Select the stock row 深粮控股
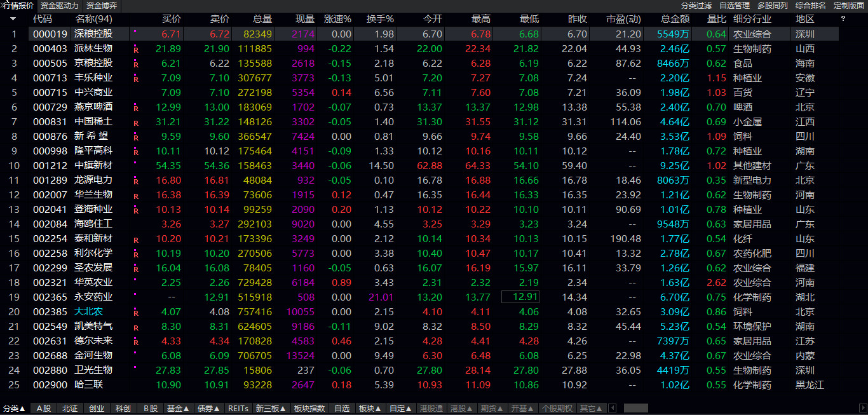 (x=433, y=34)
